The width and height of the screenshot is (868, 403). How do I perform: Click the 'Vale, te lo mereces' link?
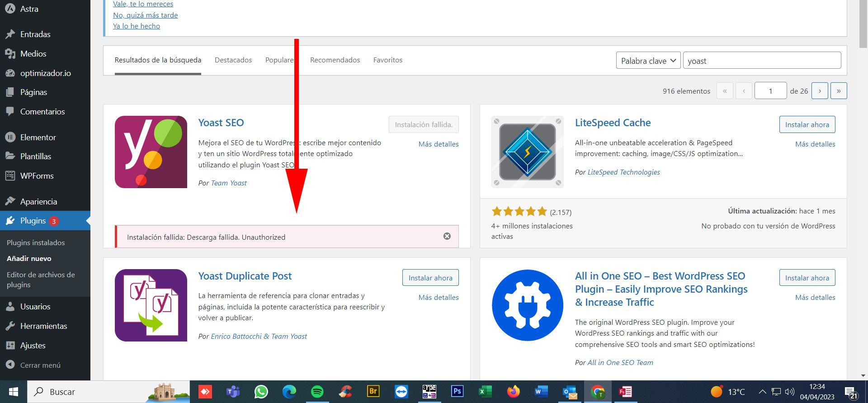[143, 4]
